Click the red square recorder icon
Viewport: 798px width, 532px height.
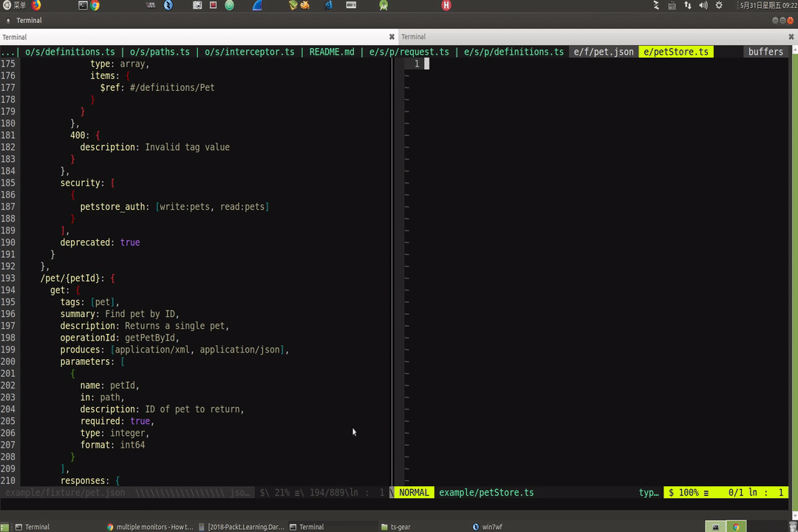214,5
